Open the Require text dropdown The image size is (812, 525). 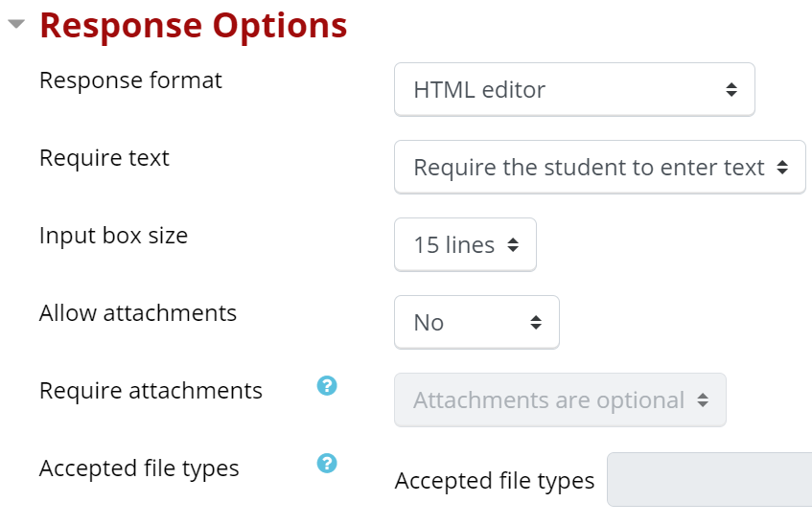[599, 168]
